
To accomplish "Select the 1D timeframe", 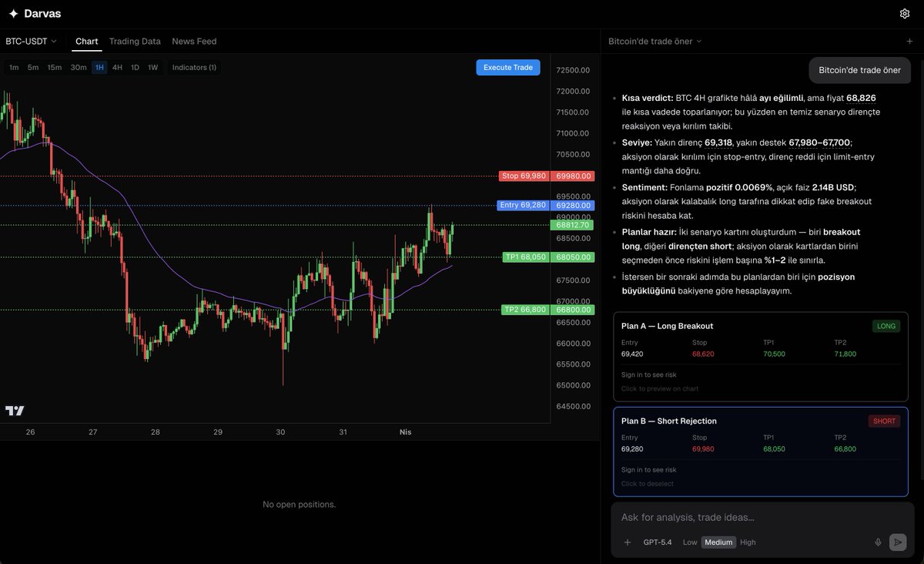I will 135,67.
